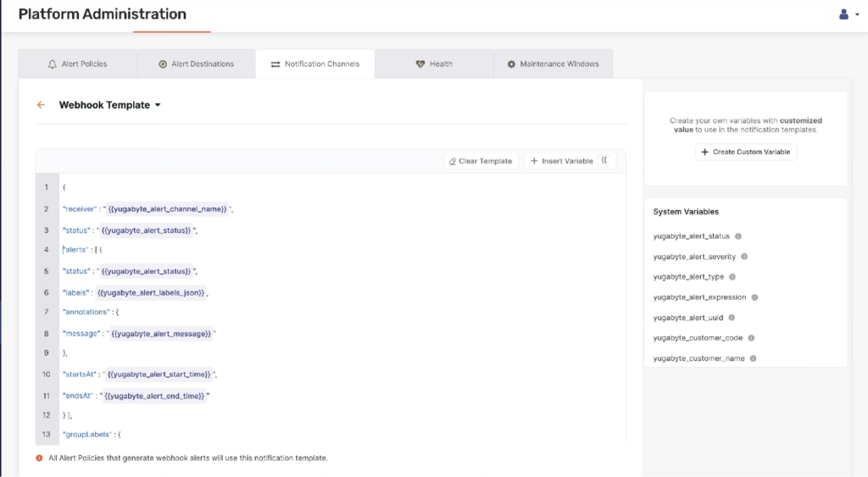868x477 pixels.
Task: Select the yugabyte_alert_severity system variable
Action: click(694, 257)
